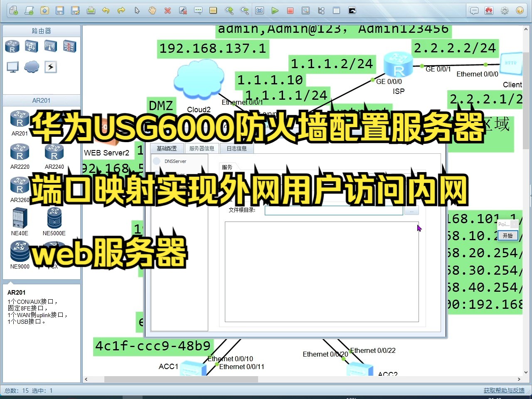Zoom in on the topology canvas

229,10
